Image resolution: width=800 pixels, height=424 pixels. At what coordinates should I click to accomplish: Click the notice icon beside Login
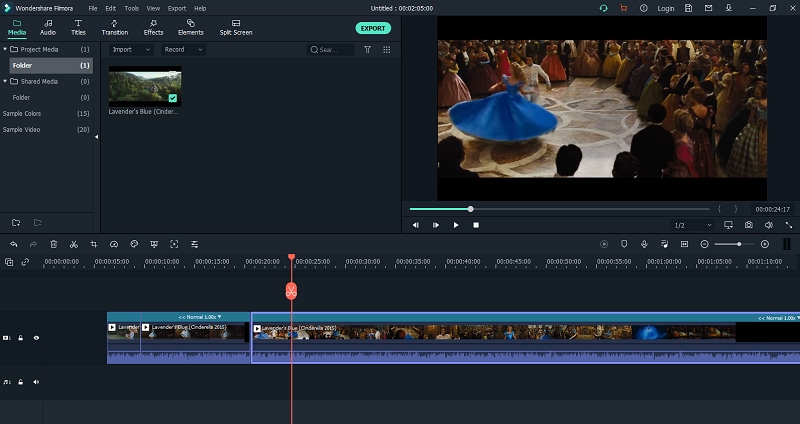tap(644, 8)
